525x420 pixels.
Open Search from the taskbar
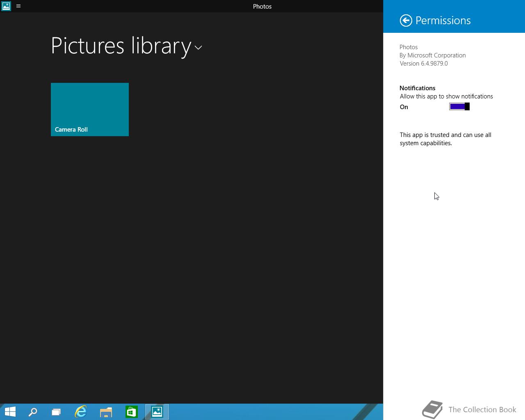point(33,412)
